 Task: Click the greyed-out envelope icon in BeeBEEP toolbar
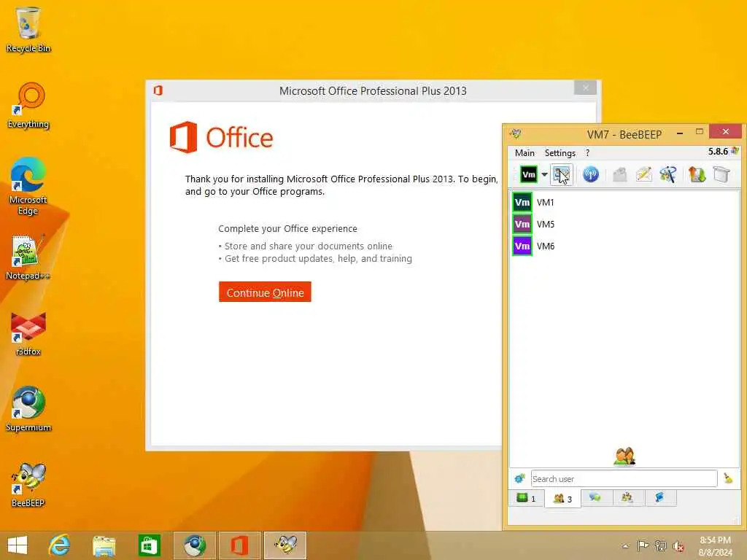point(620,175)
